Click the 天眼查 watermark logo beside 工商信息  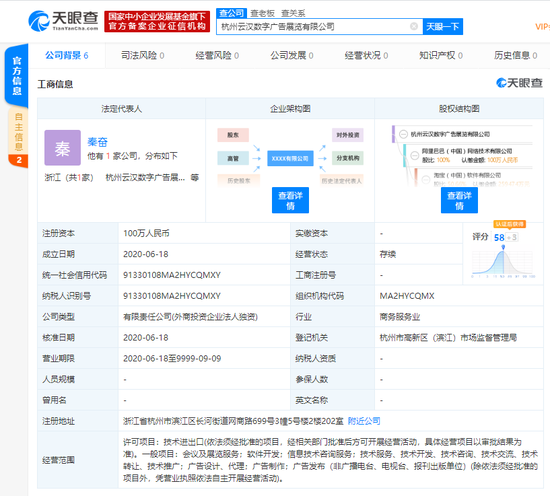(519, 83)
